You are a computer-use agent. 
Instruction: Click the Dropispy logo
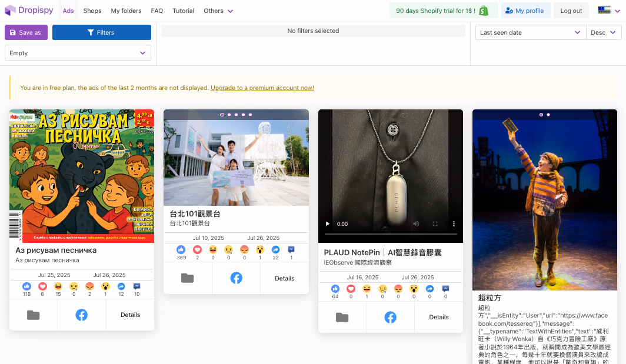point(29,11)
